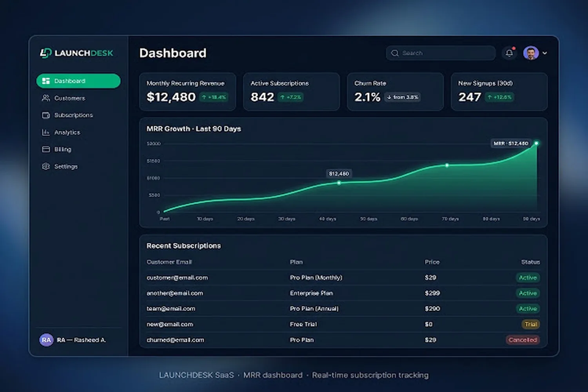Expand the user profile chevron menu

coord(545,53)
